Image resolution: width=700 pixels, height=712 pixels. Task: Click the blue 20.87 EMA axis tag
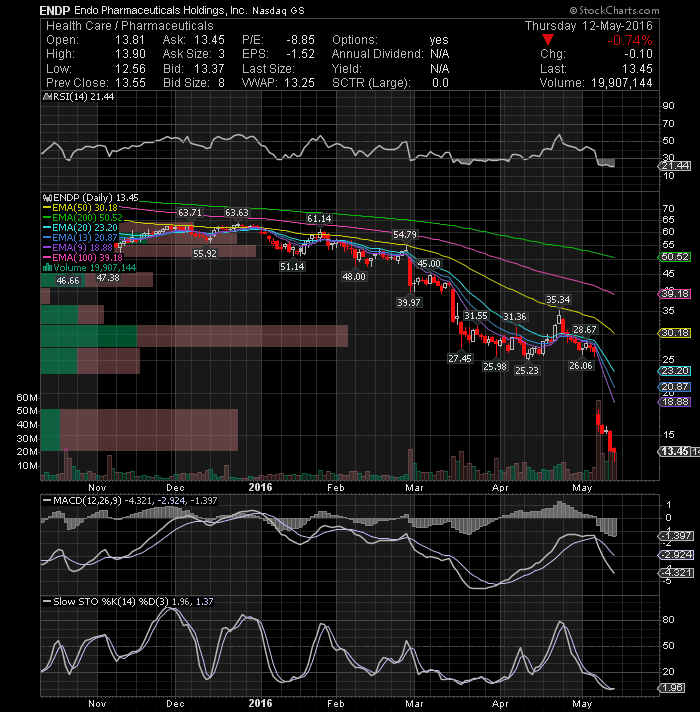[675, 387]
